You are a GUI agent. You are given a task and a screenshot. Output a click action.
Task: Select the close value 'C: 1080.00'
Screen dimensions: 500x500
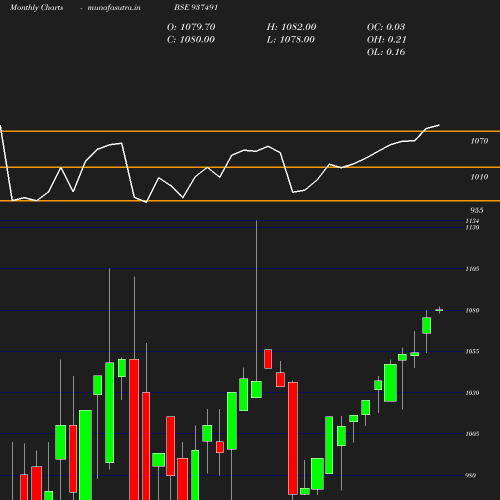coord(191,40)
